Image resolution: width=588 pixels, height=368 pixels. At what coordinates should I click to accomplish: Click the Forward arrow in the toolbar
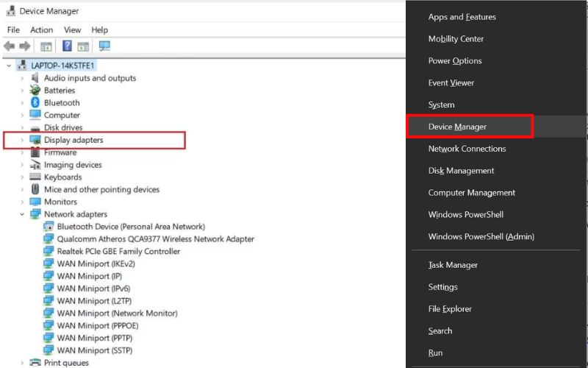pyautogui.click(x=24, y=46)
